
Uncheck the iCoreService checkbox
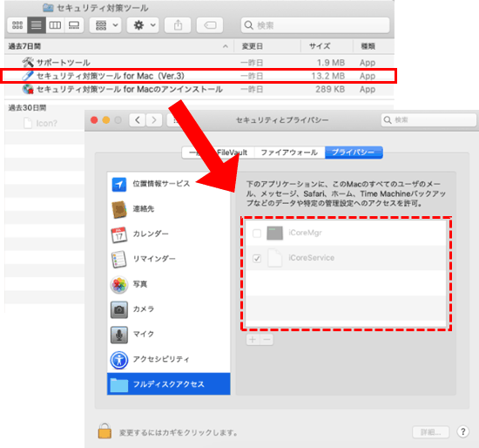click(257, 259)
